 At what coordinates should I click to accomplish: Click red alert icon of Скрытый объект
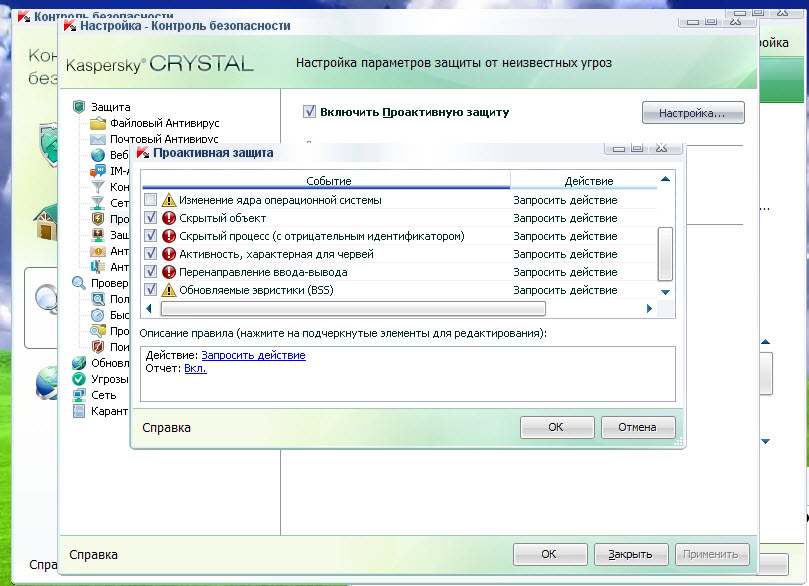(169, 218)
